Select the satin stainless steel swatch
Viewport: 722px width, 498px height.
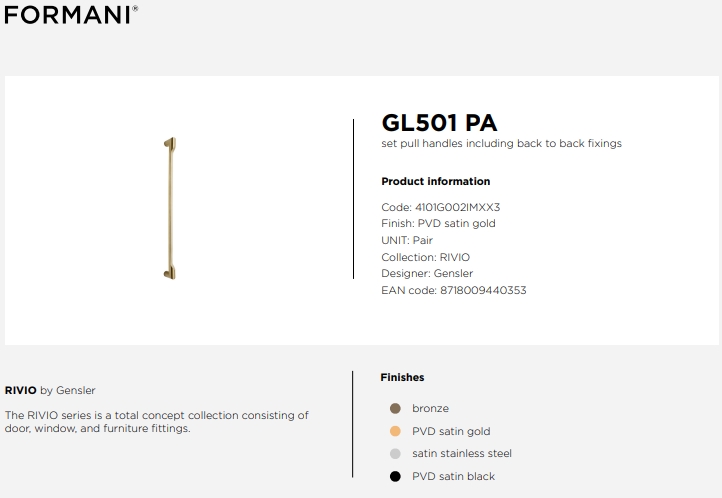tap(395, 454)
